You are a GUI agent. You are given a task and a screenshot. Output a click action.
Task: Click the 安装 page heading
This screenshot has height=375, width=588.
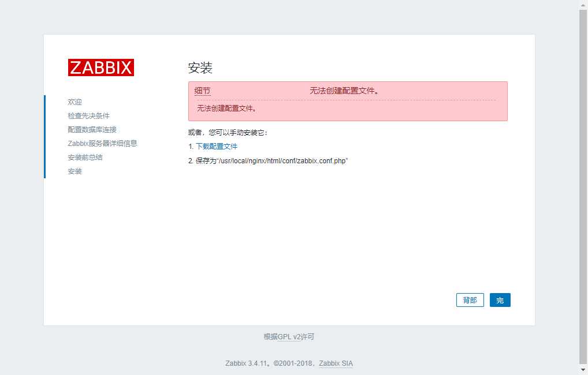pyautogui.click(x=200, y=68)
